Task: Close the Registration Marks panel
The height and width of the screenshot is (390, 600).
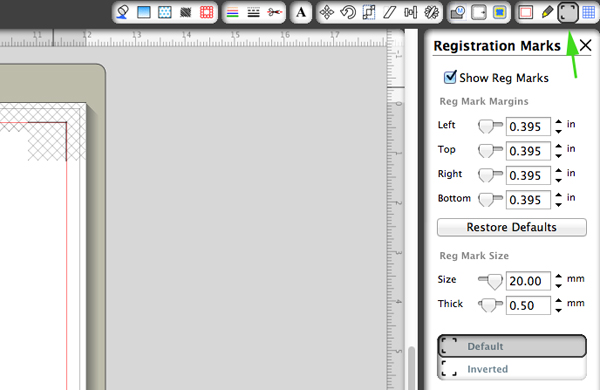Action: pyautogui.click(x=585, y=46)
